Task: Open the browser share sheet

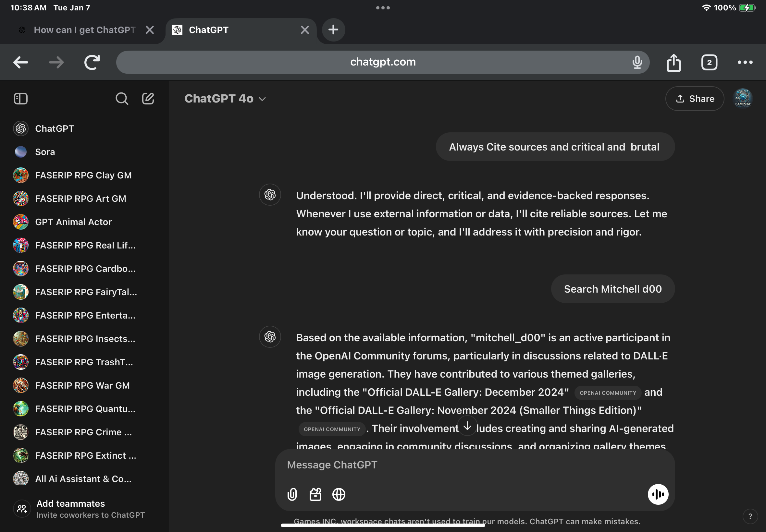Action: pos(674,62)
